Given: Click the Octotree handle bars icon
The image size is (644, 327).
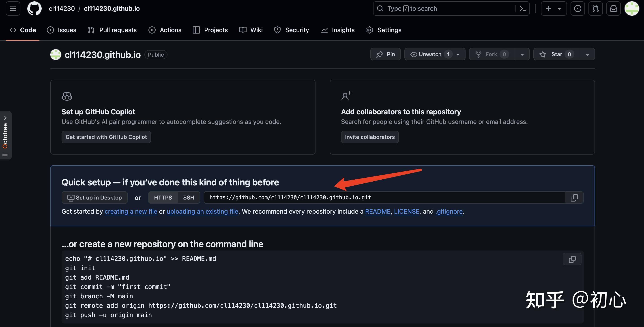Looking at the screenshot, I should coord(5,155).
